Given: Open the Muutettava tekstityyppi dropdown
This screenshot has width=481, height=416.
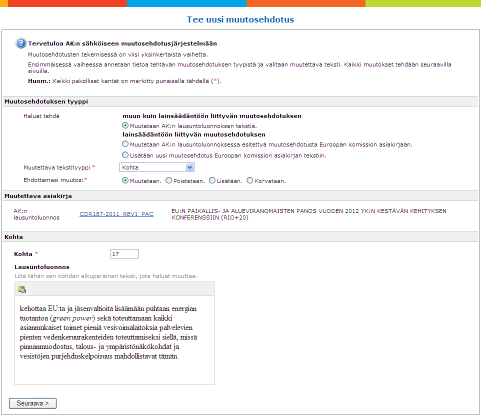Looking at the screenshot, I should point(157,167).
